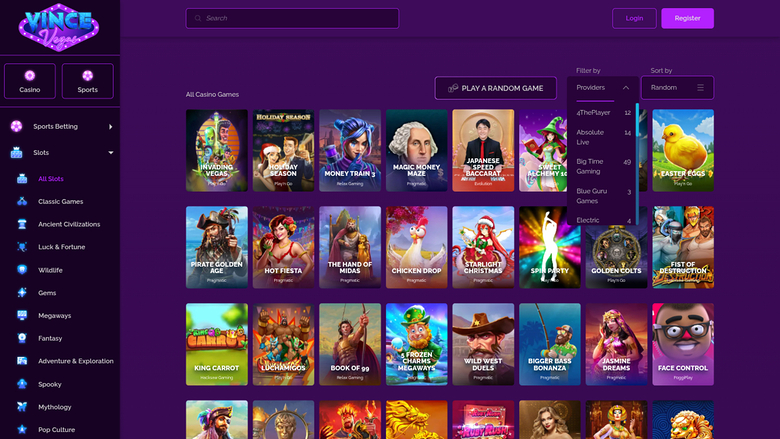The height and width of the screenshot is (439, 780).
Task: Click the Adventure & Exploration icon
Action: point(22,361)
